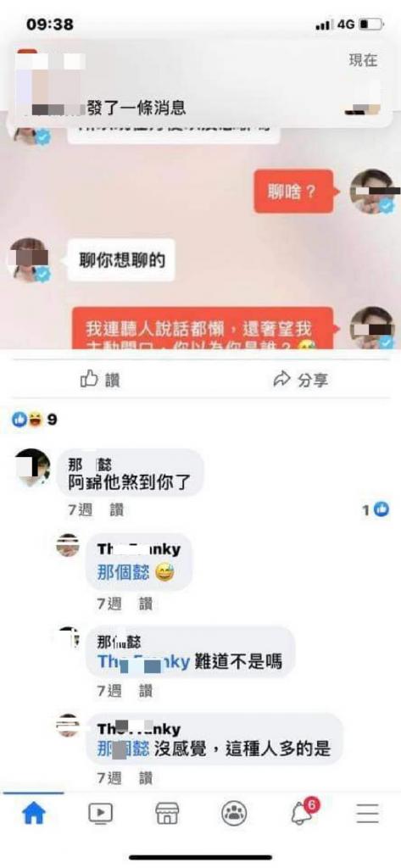The image size is (401, 868).
Task: Open the Groups tab icon
Action: [234, 813]
